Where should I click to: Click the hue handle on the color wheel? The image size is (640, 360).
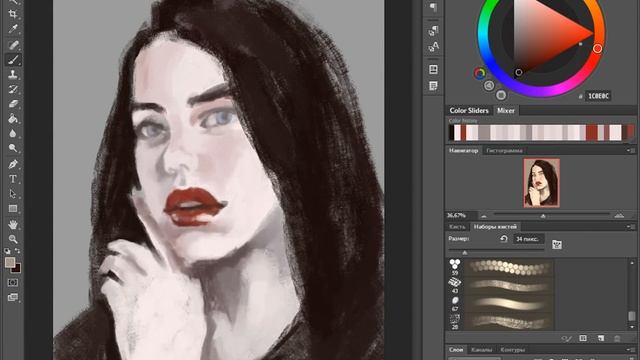597,49
